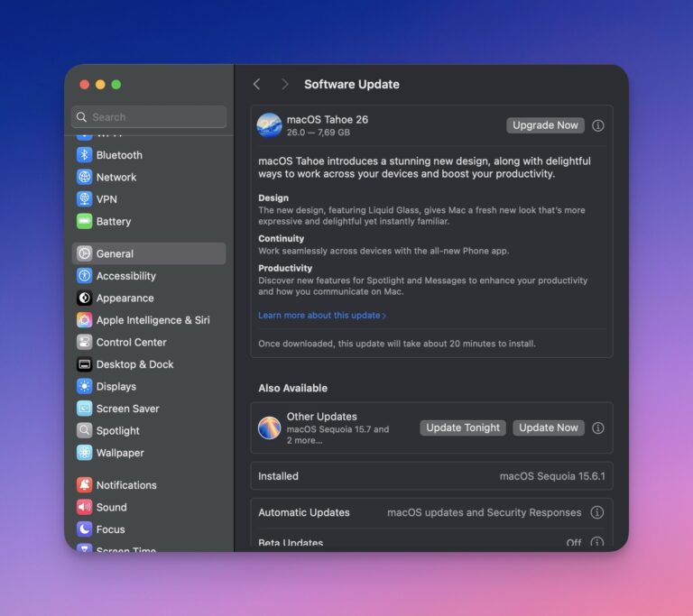Screen dimensions: 693x616
Task: Show info for Other Updates
Action: point(597,428)
